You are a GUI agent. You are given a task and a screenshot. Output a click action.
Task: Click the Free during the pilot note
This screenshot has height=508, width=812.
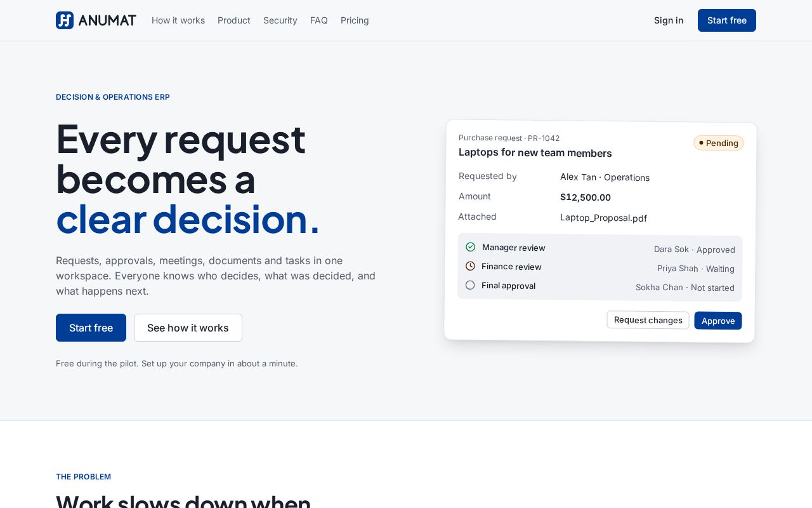tap(177, 363)
